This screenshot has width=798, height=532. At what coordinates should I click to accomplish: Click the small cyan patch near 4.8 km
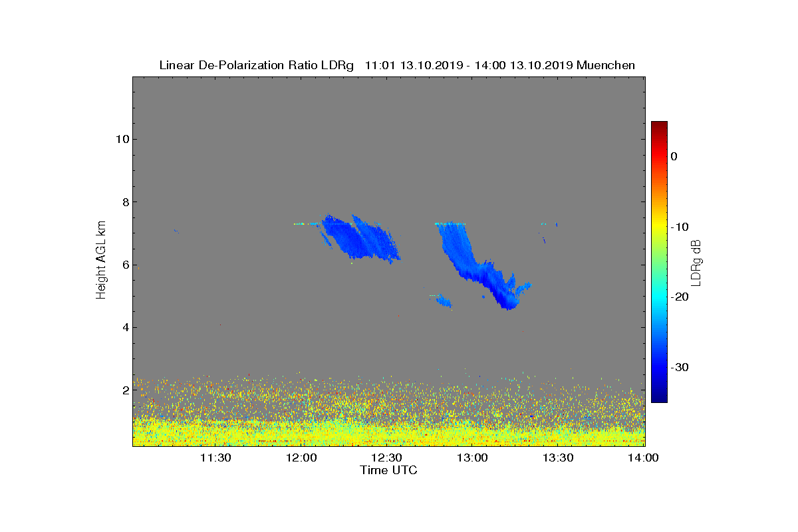click(443, 301)
